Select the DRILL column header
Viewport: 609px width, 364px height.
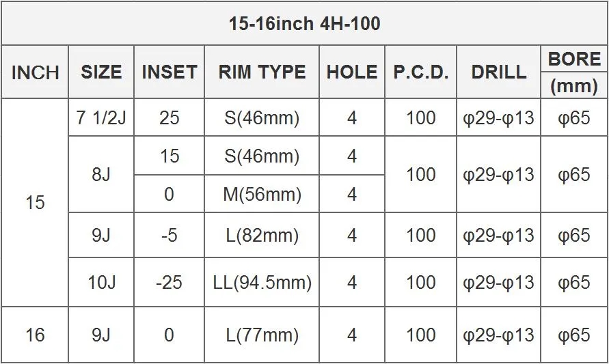pos(498,72)
